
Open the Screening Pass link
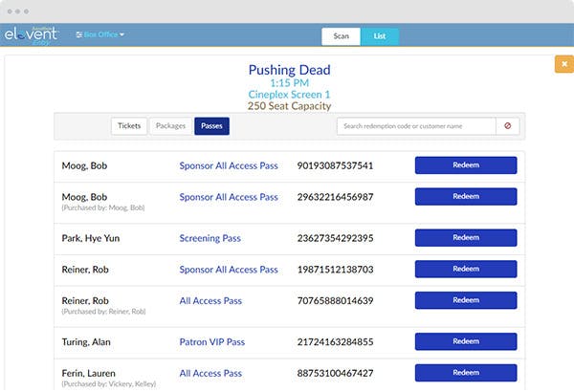coord(210,238)
